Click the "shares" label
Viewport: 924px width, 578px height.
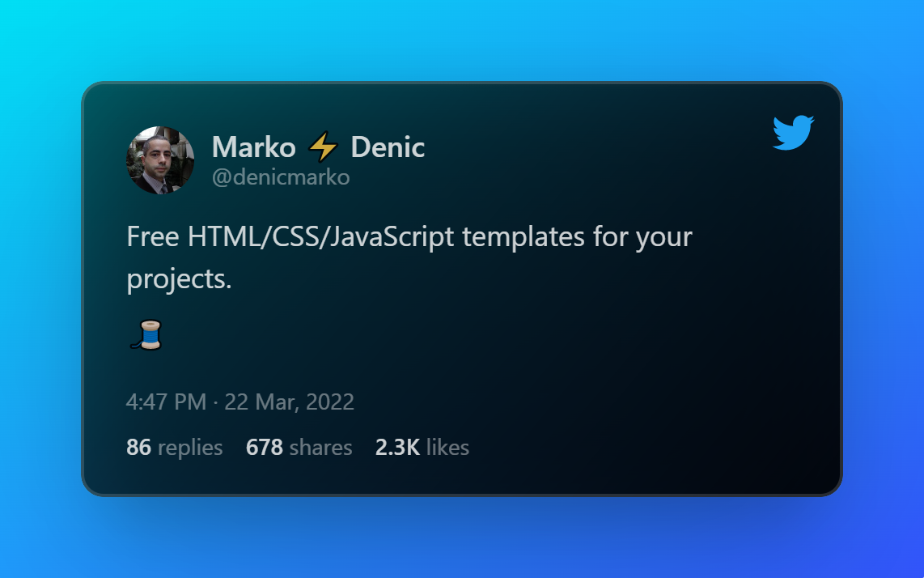pyautogui.click(x=320, y=447)
